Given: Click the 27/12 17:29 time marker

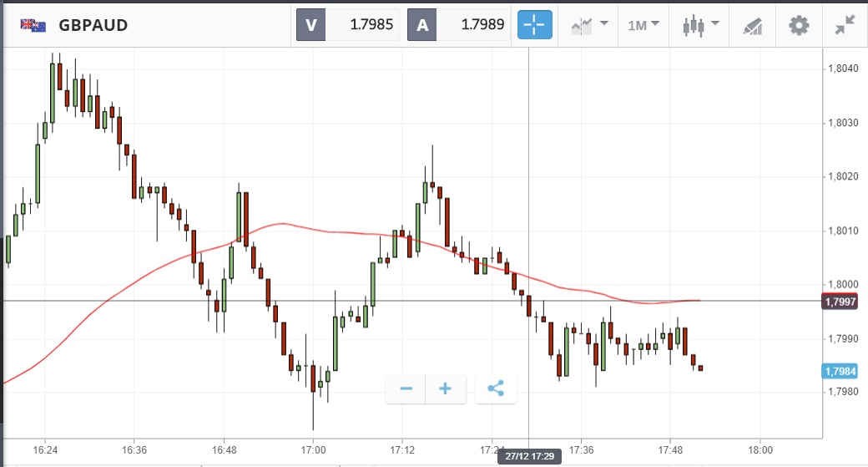Looking at the screenshot, I should click(x=528, y=457).
